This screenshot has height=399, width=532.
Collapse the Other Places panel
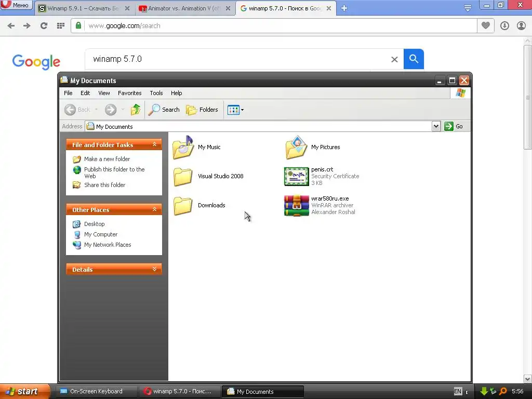point(154,209)
